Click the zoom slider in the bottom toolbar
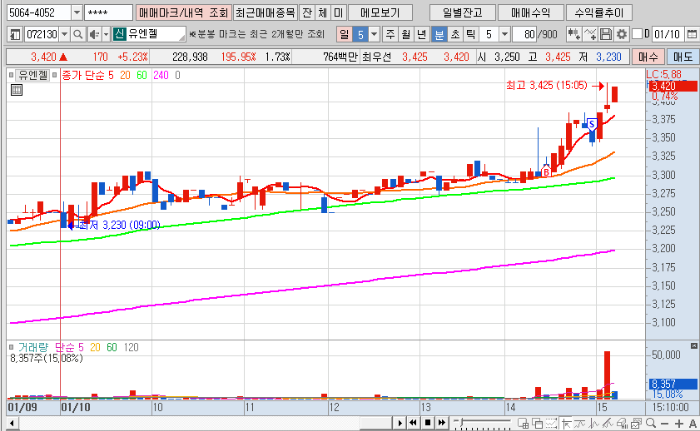This screenshot has height=431, width=700. (482, 423)
